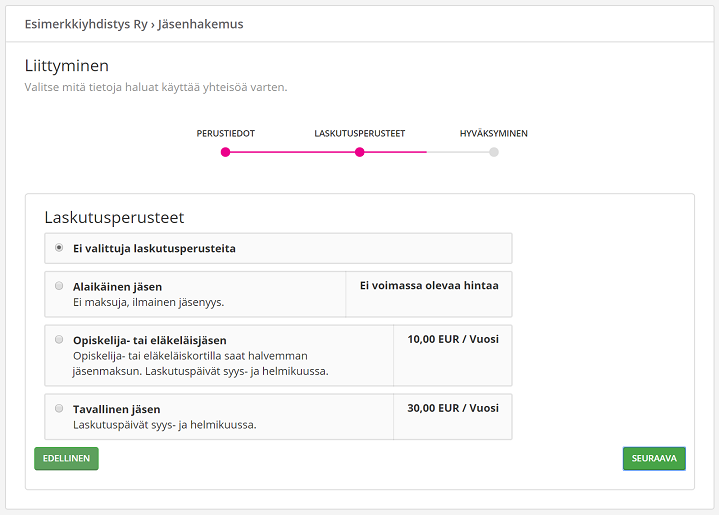
Task: Click the 'Alaikäinen jäsen' option title text
Action: [118, 287]
